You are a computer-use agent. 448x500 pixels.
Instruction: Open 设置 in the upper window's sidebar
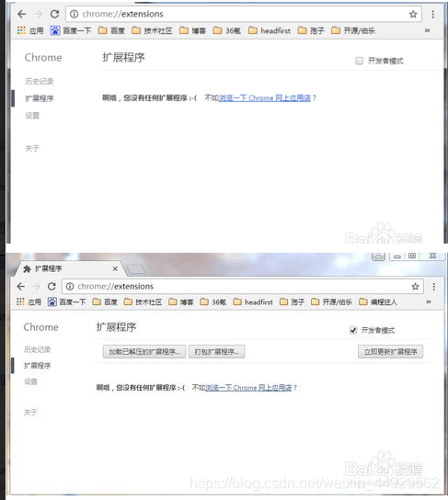pyautogui.click(x=32, y=116)
